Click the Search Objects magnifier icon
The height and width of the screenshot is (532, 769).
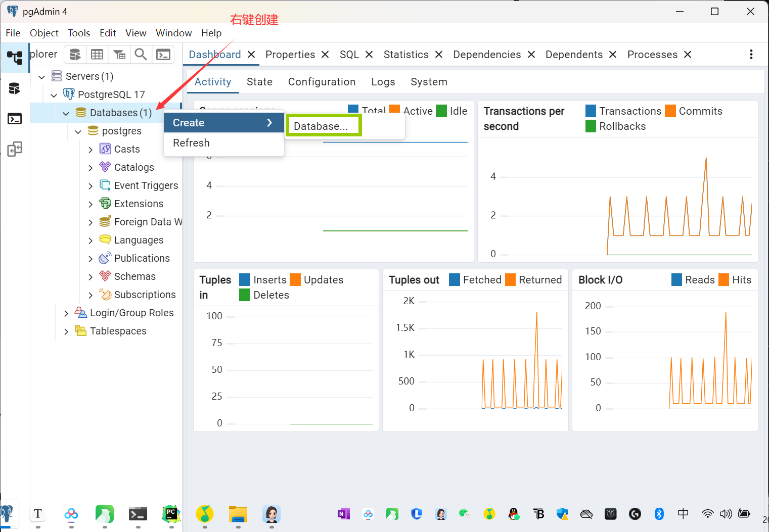pyautogui.click(x=141, y=55)
